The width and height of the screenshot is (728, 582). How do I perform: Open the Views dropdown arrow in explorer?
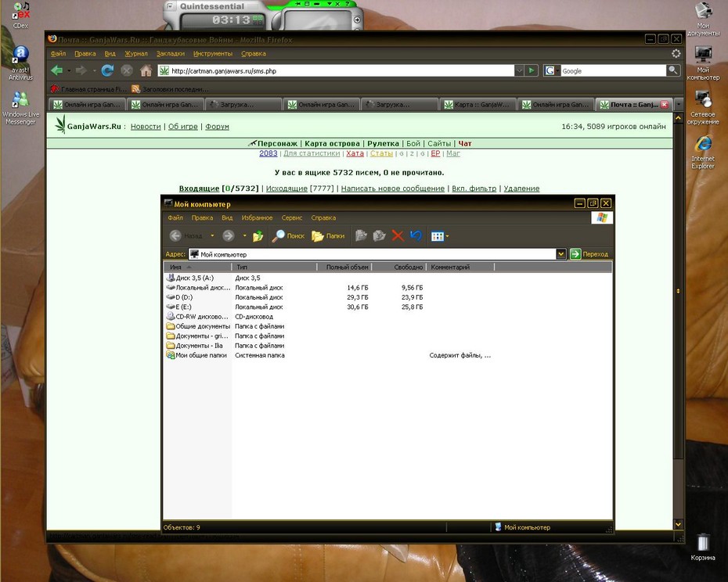point(447,236)
